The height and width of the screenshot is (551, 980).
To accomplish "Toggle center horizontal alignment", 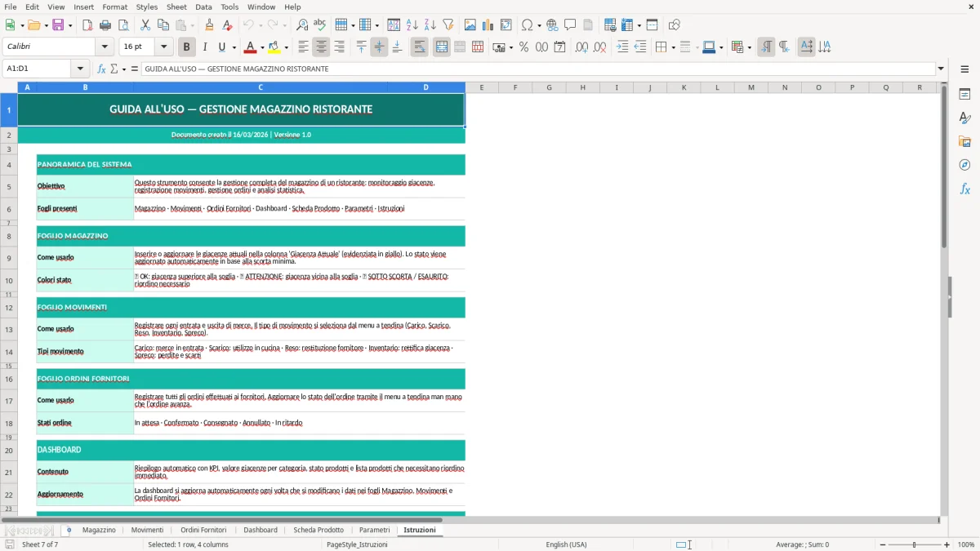I will point(321,47).
